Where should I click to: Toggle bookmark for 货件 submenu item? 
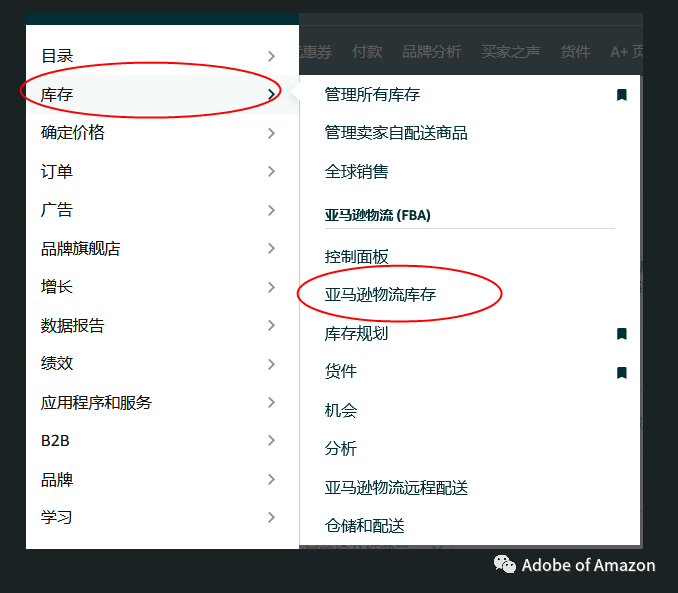(622, 372)
